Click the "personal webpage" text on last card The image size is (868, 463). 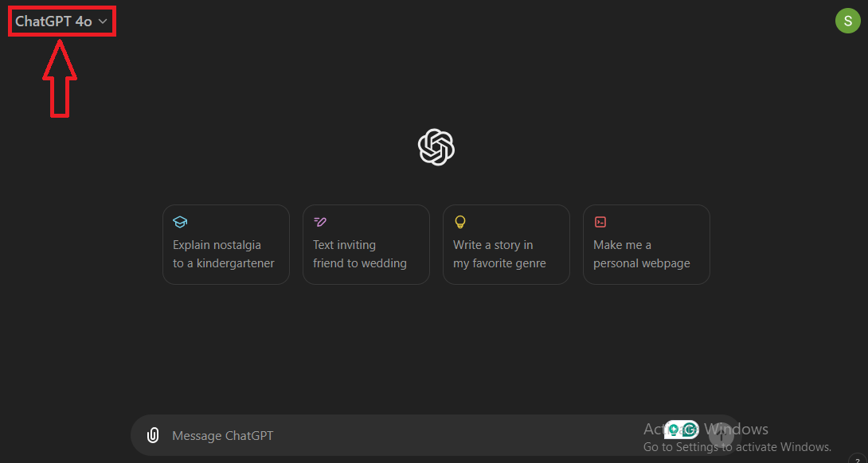coord(642,263)
